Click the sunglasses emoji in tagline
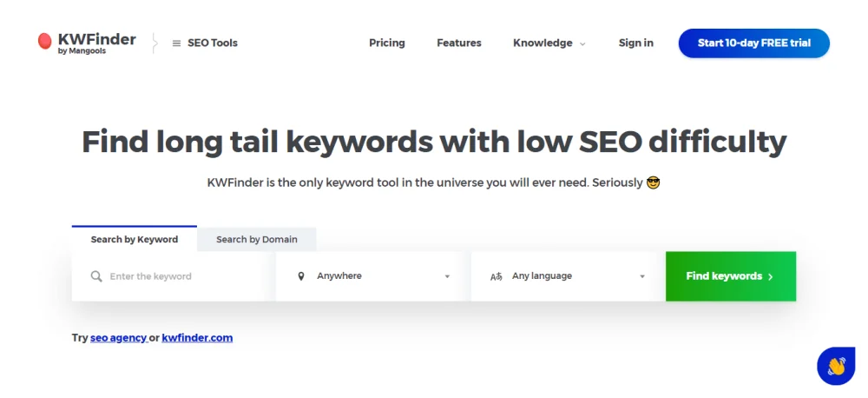Image resolution: width=868 pixels, height=398 pixels. click(x=654, y=182)
